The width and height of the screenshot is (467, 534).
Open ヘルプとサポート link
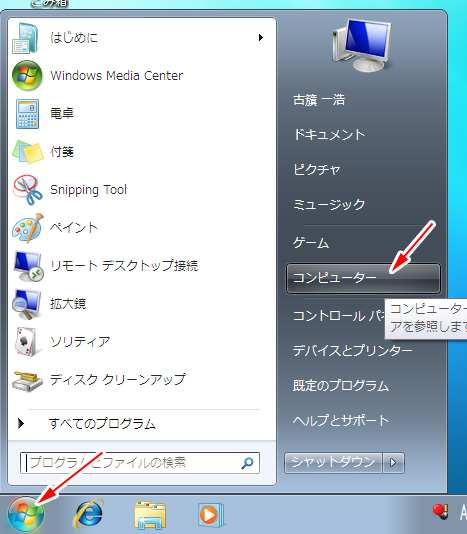point(341,421)
